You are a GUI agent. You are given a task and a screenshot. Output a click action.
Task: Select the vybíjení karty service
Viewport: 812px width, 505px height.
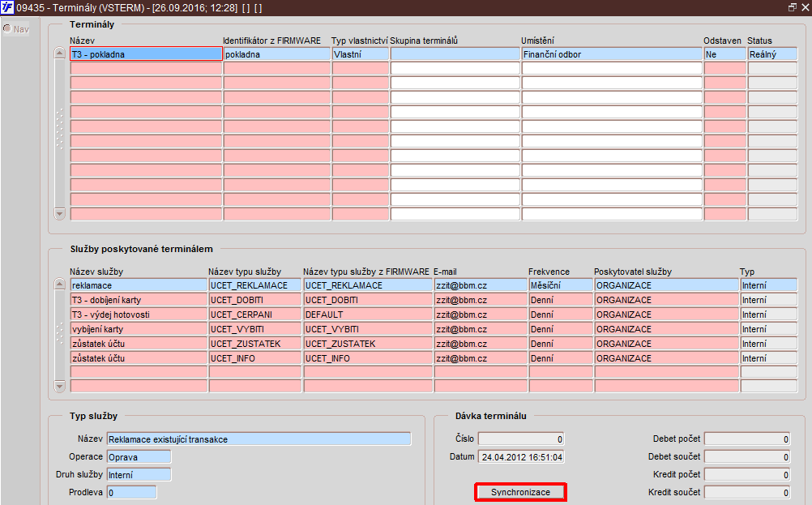[x=139, y=328]
